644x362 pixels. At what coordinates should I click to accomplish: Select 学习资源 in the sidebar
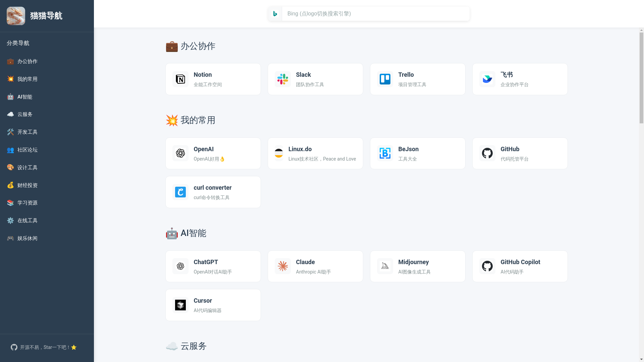pyautogui.click(x=47, y=203)
